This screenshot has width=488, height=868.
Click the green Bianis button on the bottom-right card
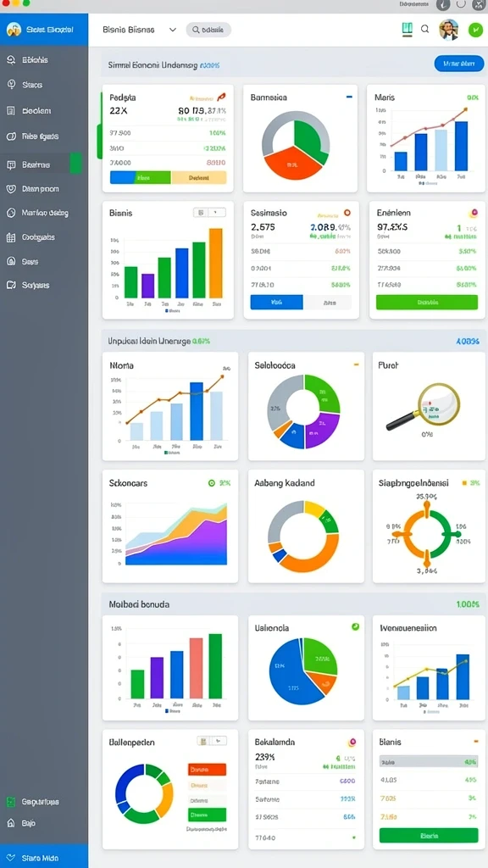click(x=429, y=835)
